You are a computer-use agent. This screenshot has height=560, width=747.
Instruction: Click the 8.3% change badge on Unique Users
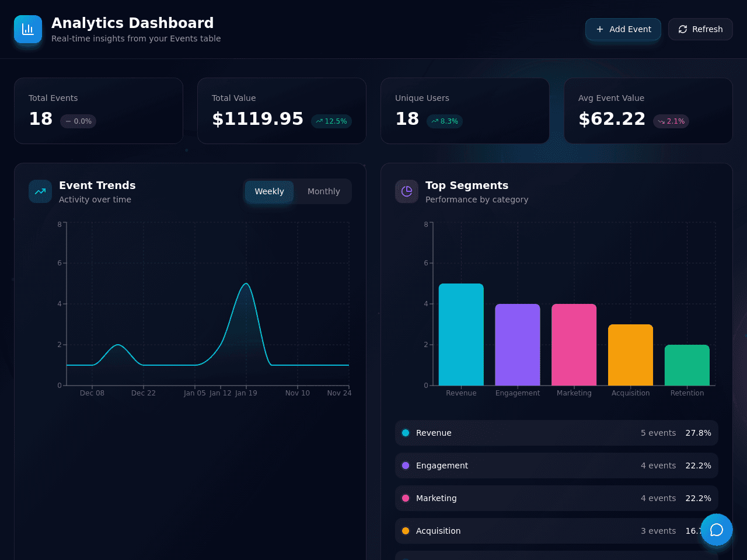pos(445,121)
